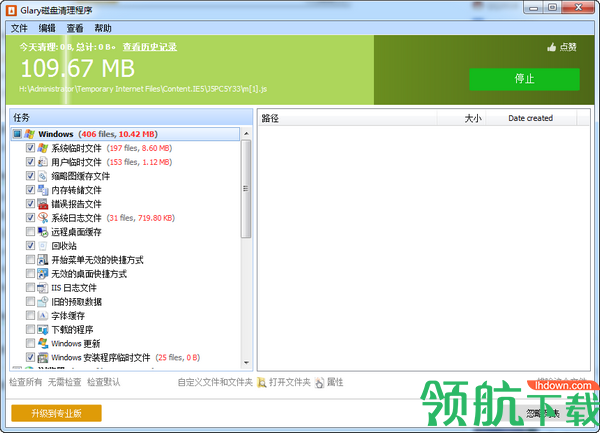Image resolution: width=600 pixels, height=433 pixels.
Task: Click the IIS 日志文件 icon
Action: (x=42, y=288)
